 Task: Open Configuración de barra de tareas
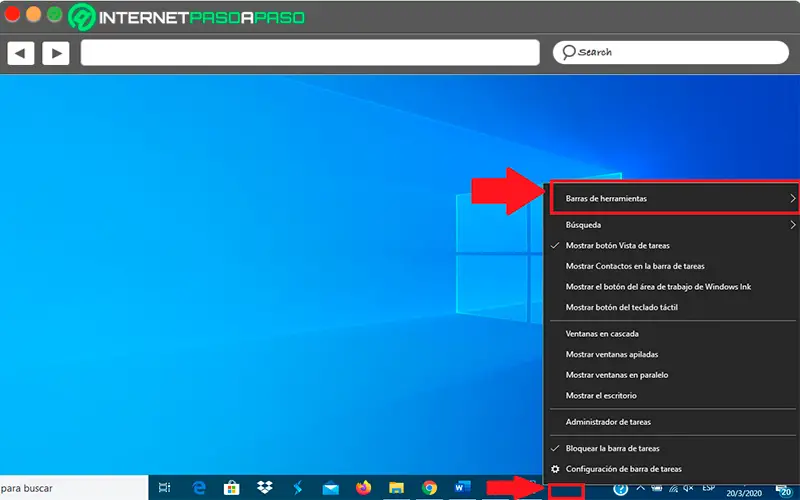pyautogui.click(x=673, y=469)
